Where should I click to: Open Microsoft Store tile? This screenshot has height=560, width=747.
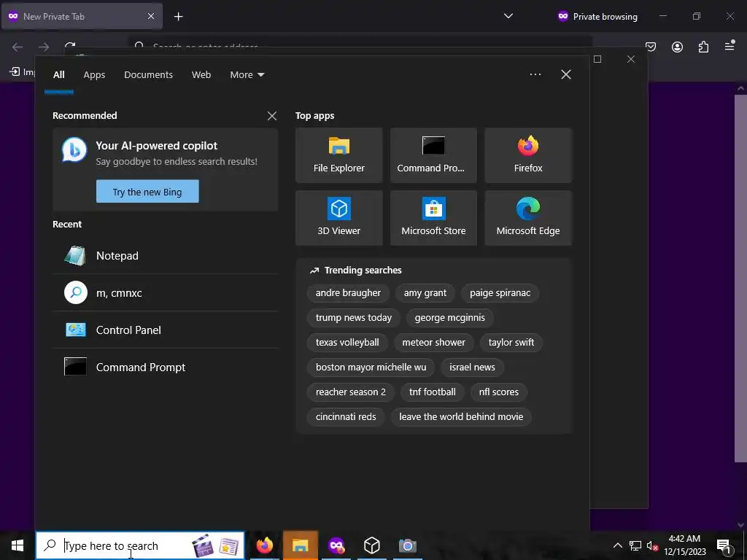pyautogui.click(x=433, y=218)
